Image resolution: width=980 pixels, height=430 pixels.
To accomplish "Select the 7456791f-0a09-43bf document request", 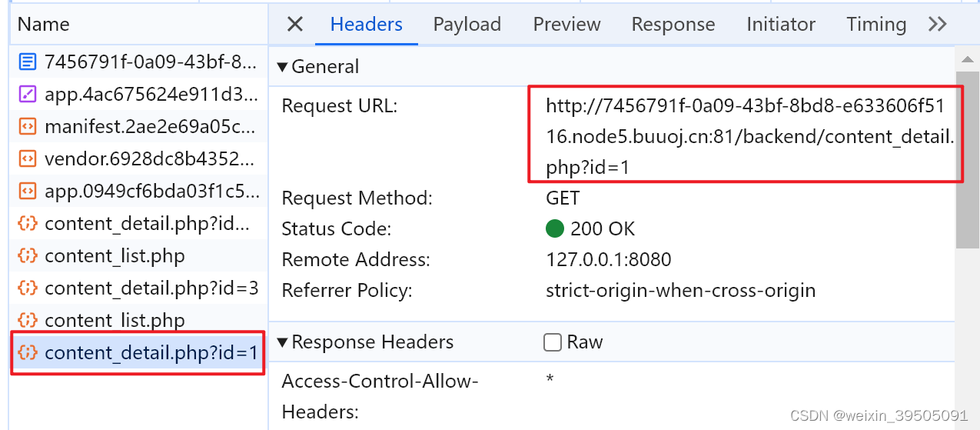I will pos(139,62).
